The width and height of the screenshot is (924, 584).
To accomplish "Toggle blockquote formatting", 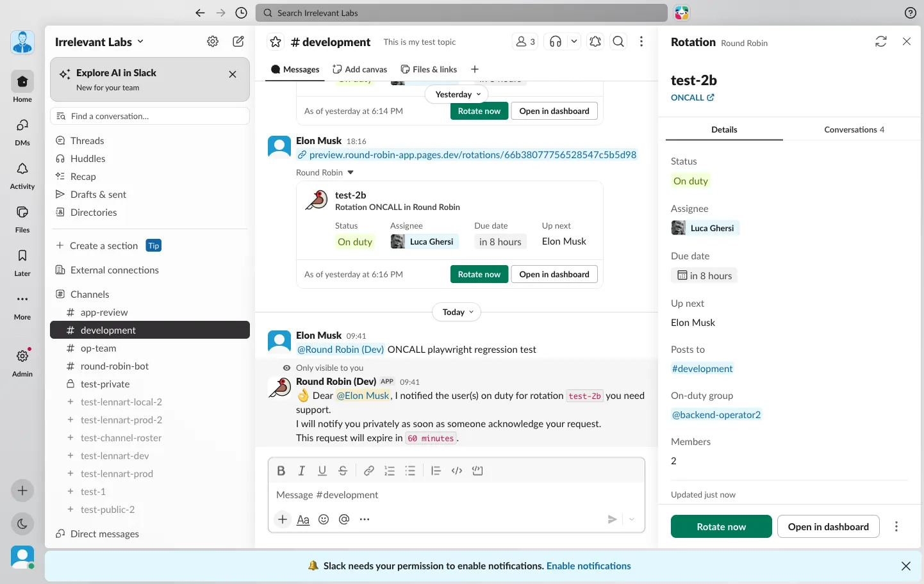I will [436, 471].
